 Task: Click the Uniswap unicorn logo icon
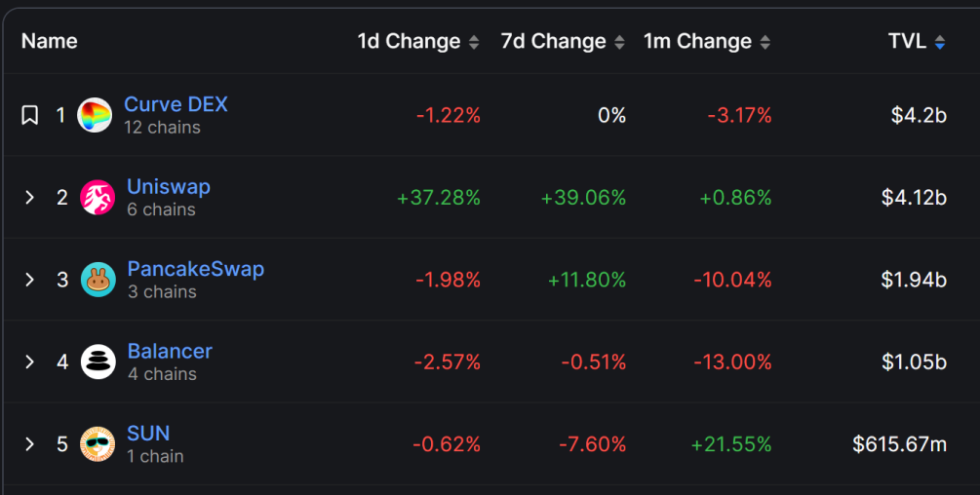98,198
